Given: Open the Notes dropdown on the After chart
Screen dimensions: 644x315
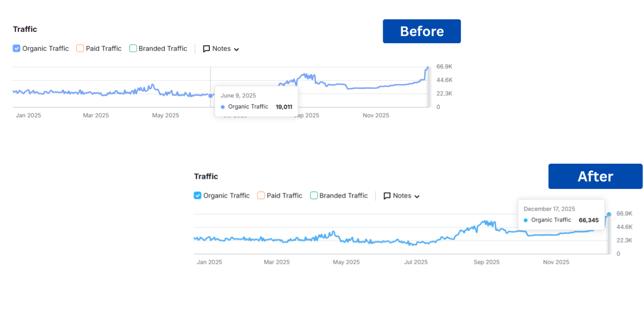Looking at the screenshot, I should pyautogui.click(x=418, y=196).
